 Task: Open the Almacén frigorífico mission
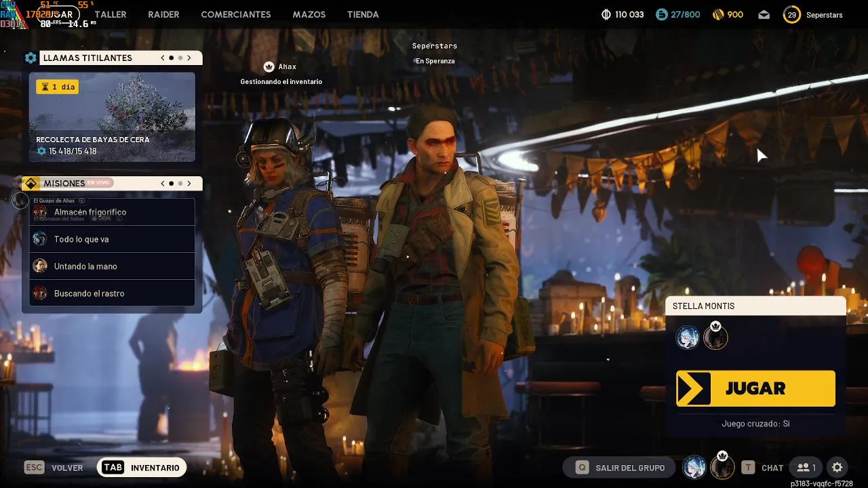[112, 212]
